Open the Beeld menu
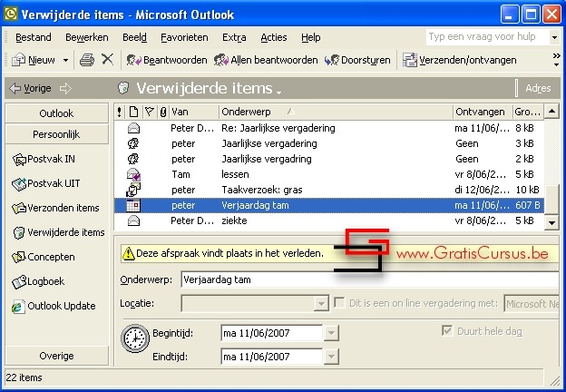 pos(134,37)
